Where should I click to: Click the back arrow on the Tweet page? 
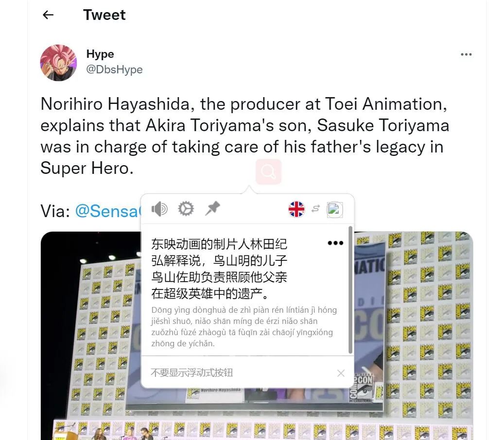click(x=47, y=15)
